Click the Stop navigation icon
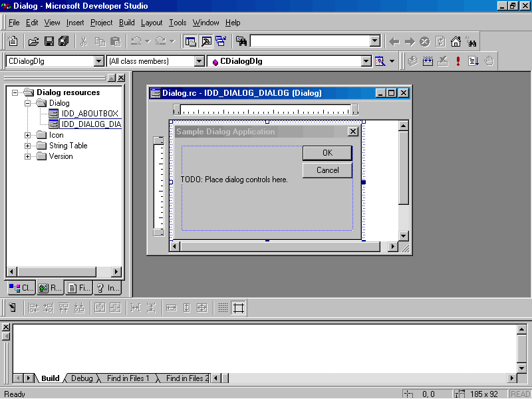The height and width of the screenshot is (399, 532). tap(425, 42)
